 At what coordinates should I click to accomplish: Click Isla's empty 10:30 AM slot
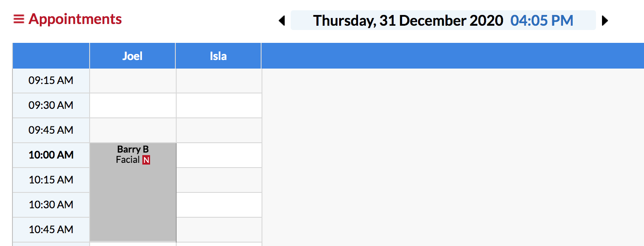coord(219,205)
